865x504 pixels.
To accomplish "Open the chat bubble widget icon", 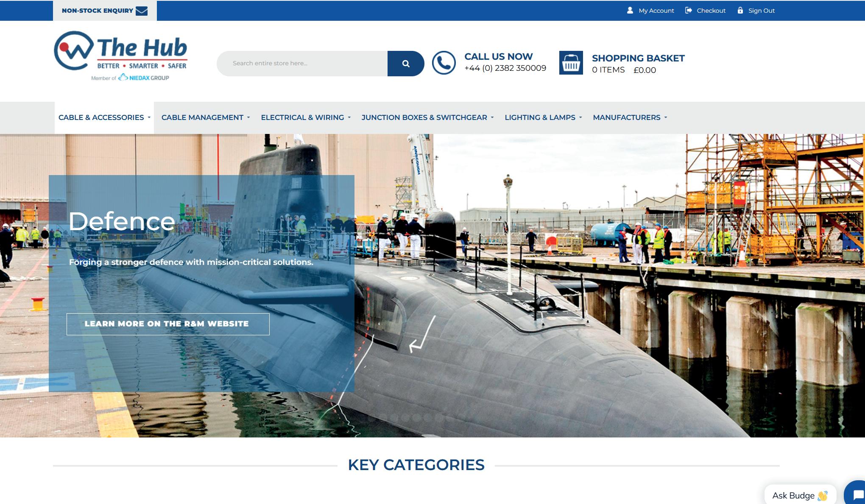I will tap(857, 495).
